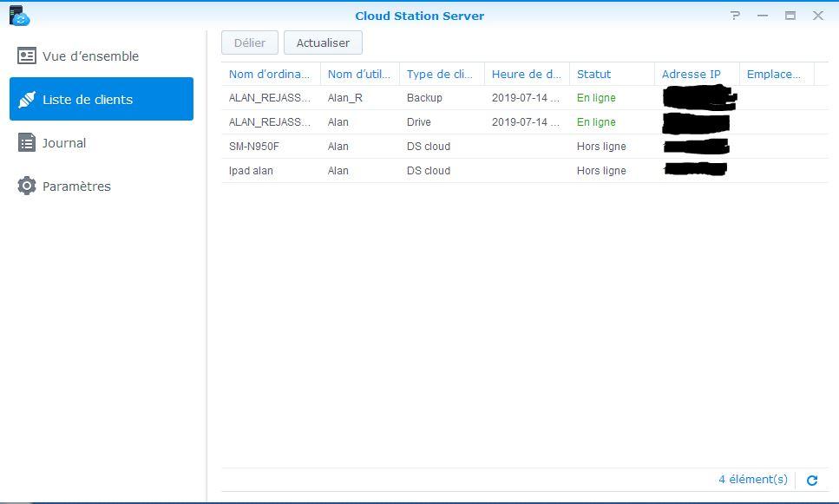Click the Vue d'ensemble overview icon
This screenshot has width=839, height=504.
pyautogui.click(x=27, y=56)
